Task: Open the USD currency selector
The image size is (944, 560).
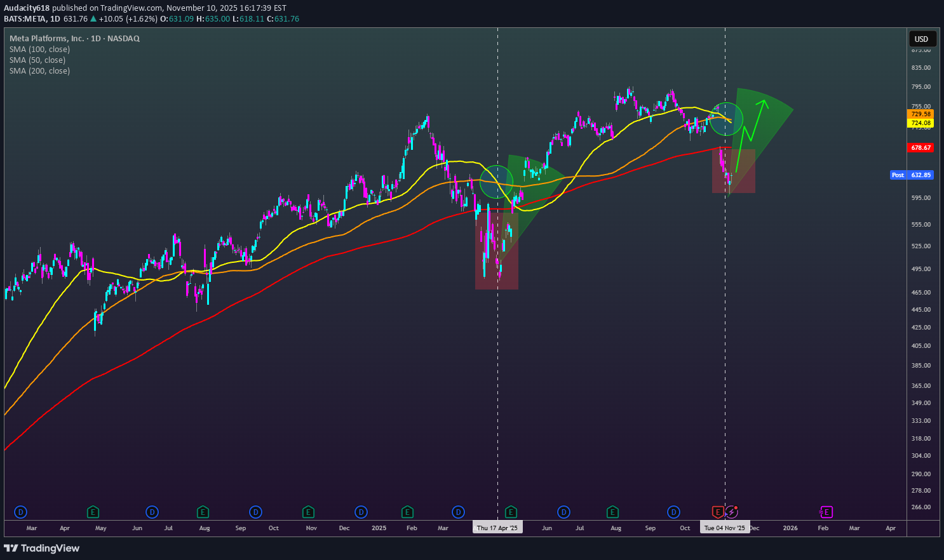Action: (921, 39)
